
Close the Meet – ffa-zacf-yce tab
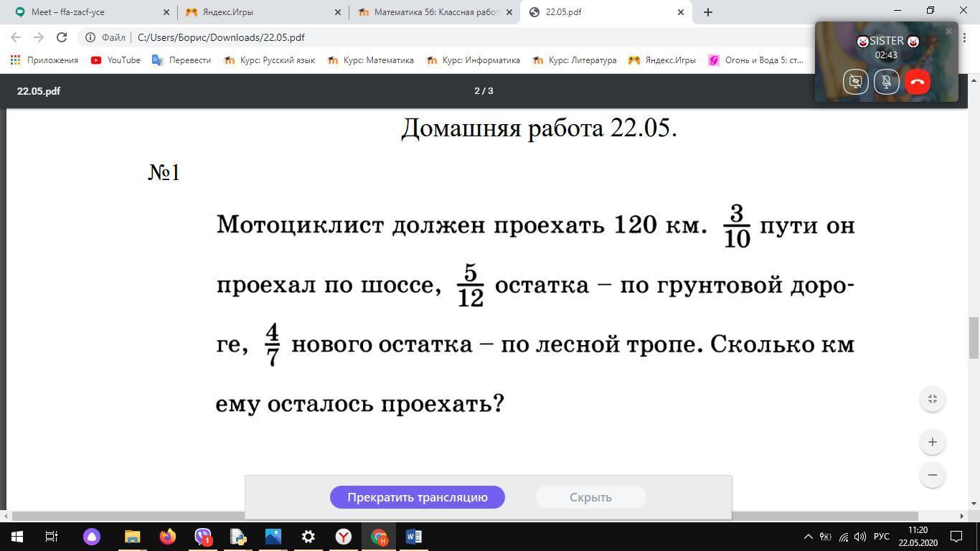pyautogui.click(x=166, y=12)
